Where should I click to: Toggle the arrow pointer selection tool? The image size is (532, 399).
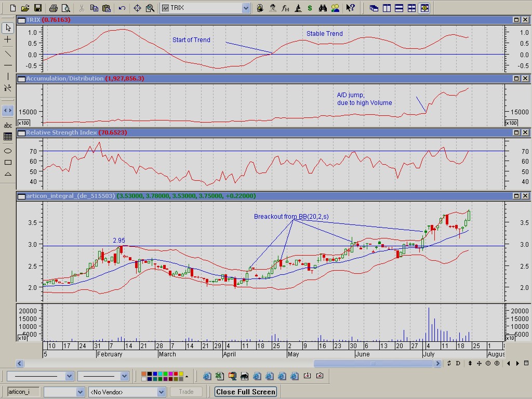8,28
